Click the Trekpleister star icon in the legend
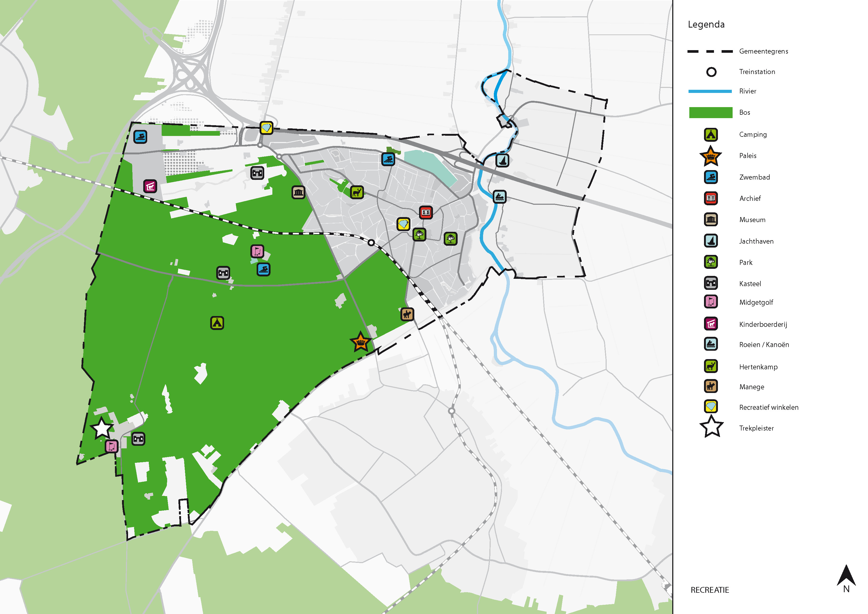This screenshot has width=868, height=614. pyautogui.click(x=712, y=427)
